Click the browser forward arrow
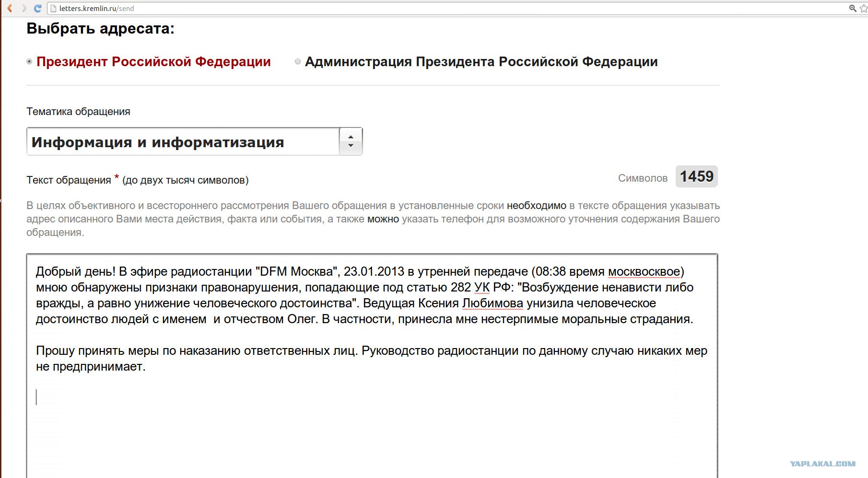Image resolution: width=868 pixels, height=478 pixels. (x=24, y=8)
